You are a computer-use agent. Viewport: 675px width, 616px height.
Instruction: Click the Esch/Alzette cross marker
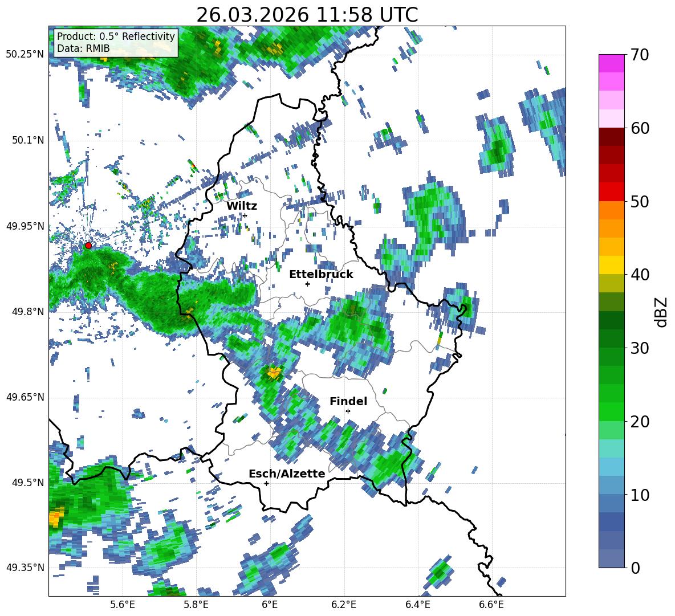(x=266, y=483)
